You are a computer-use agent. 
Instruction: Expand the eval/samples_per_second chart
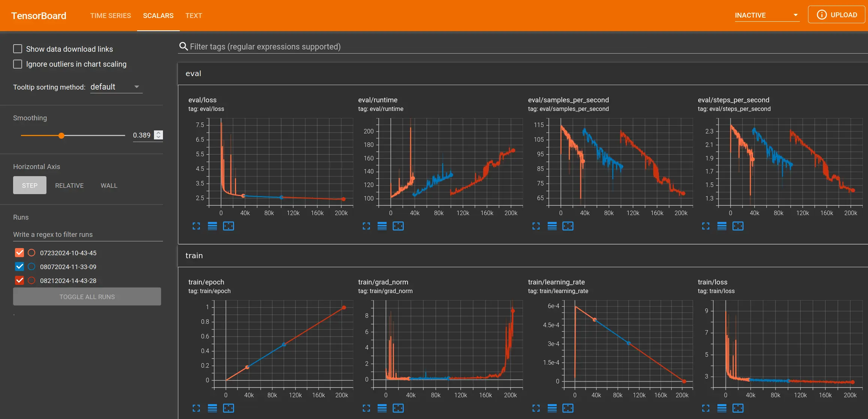click(x=536, y=226)
